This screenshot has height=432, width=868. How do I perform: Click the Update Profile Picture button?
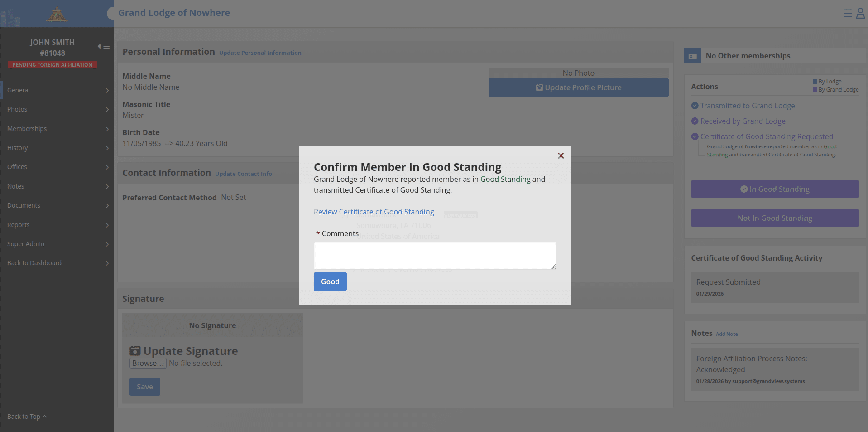coord(578,87)
